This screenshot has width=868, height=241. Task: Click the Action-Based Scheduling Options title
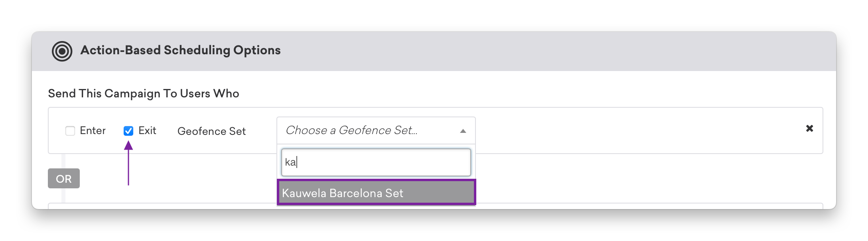(x=180, y=50)
